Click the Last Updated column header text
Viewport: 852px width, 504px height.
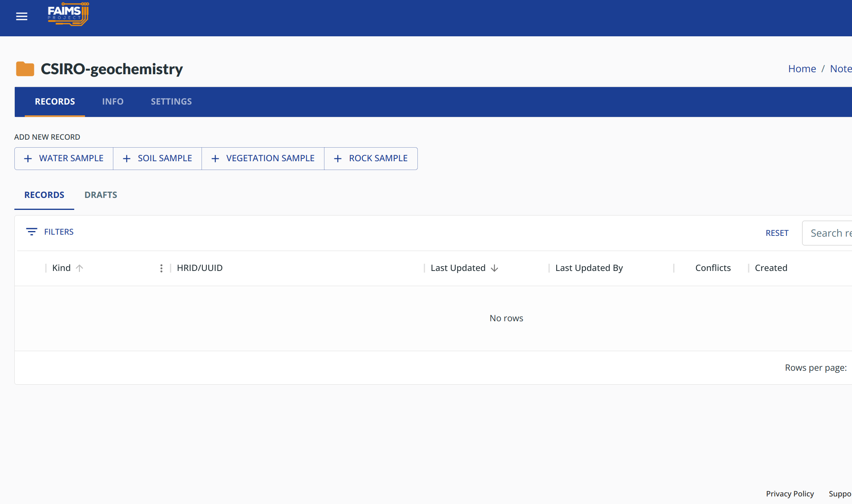[458, 268]
